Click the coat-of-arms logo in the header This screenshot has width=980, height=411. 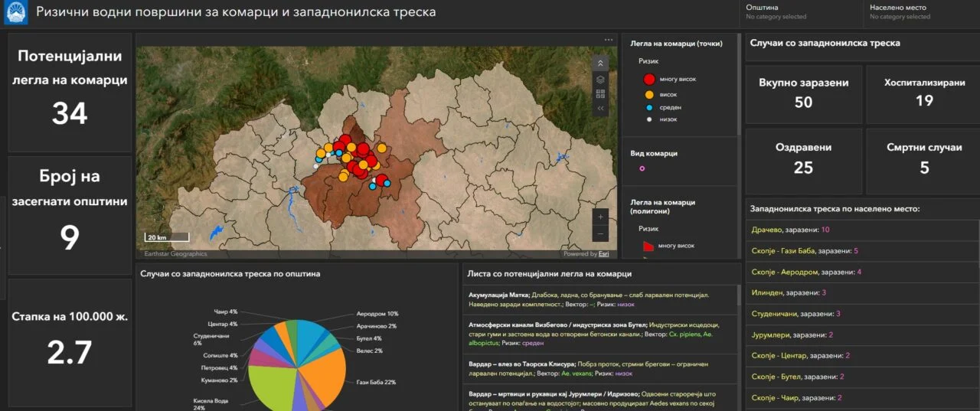[15, 12]
